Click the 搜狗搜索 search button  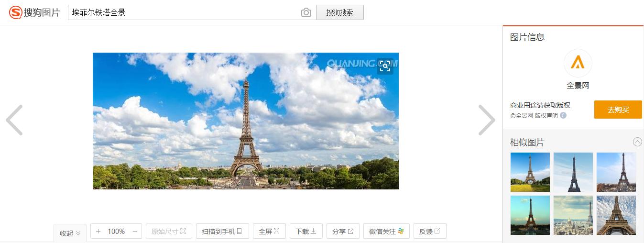[340, 12]
